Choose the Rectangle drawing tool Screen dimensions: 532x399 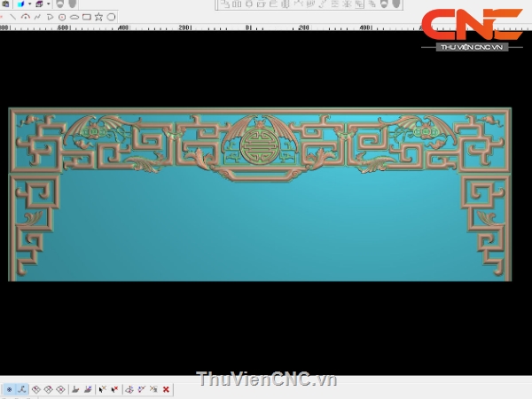(x=86, y=16)
